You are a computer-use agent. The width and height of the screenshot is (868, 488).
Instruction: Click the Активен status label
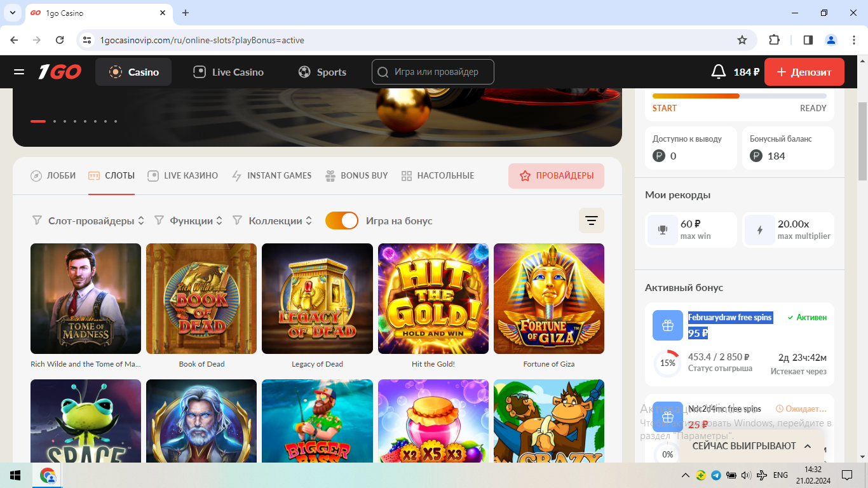click(807, 317)
